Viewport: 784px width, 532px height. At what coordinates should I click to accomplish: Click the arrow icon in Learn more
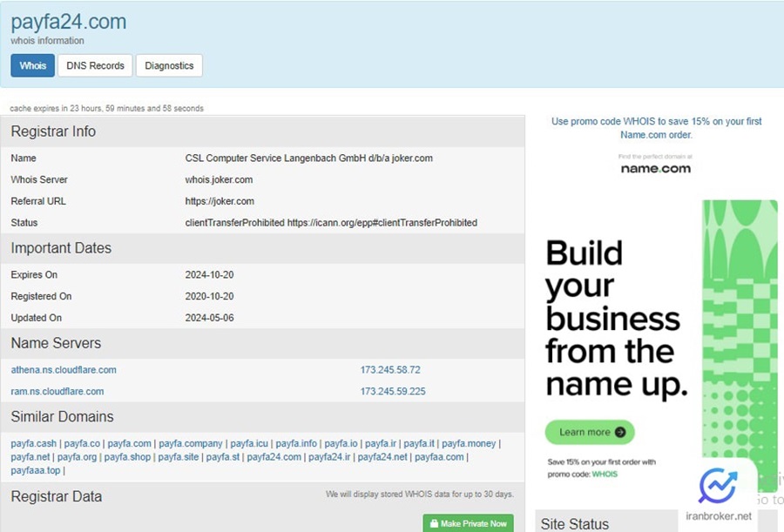(x=620, y=432)
